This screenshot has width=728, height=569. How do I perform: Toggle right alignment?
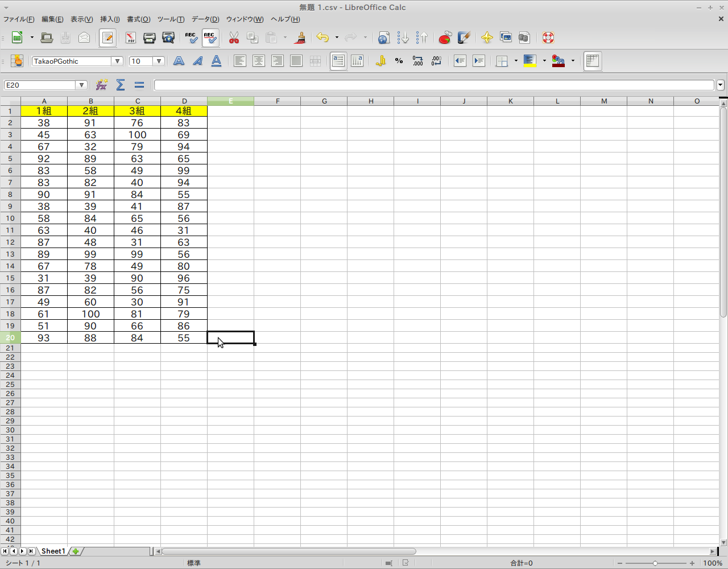click(278, 61)
